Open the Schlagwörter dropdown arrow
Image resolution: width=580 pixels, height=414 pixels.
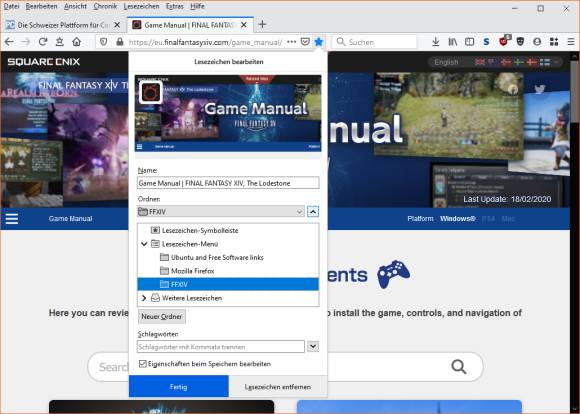[313, 346]
